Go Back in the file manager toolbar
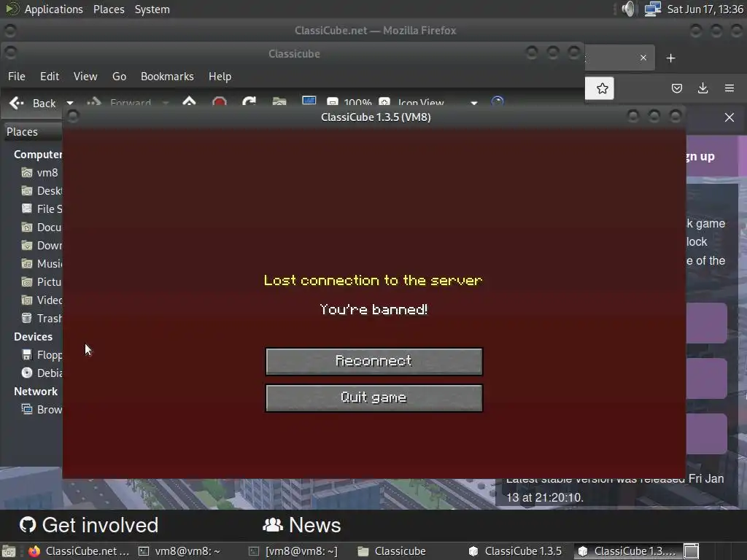 pos(32,103)
